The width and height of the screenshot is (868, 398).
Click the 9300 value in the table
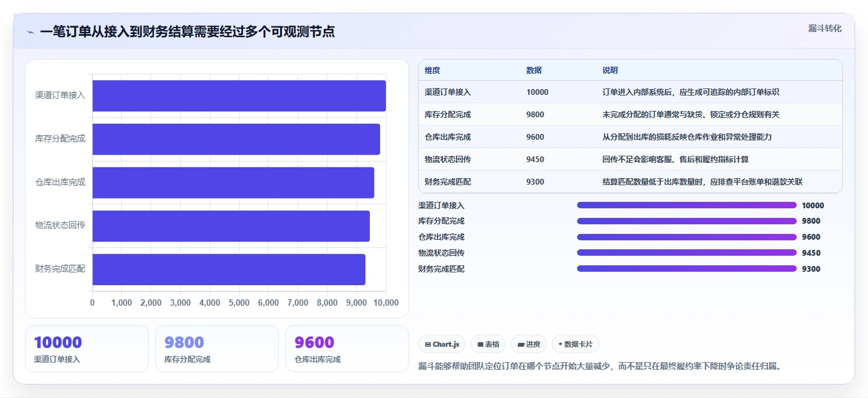pyautogui.click(x=535, y=182)
